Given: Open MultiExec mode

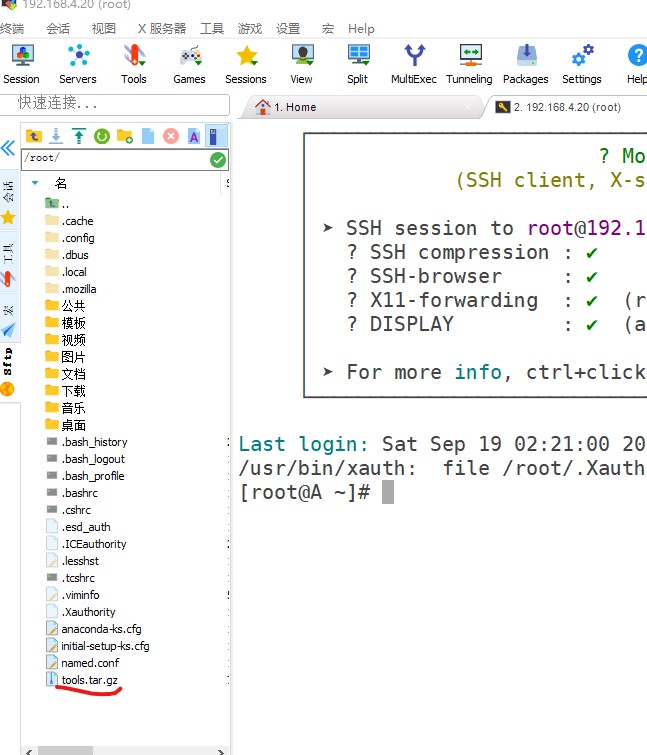Looking at the screenshot, I should (x=414, y=64).
